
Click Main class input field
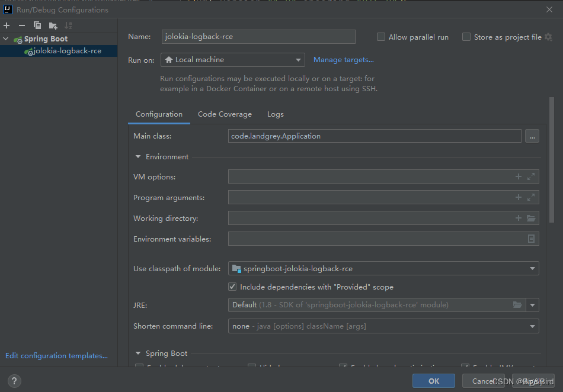(375, 136)
